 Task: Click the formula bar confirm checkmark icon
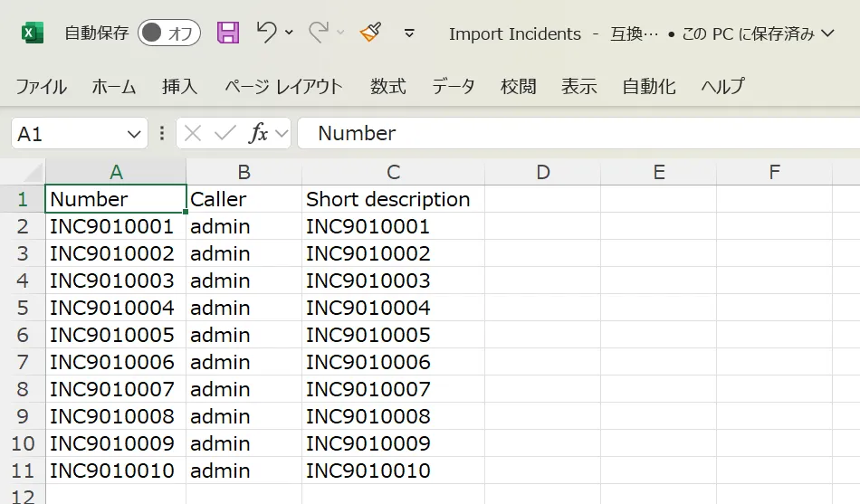225,133
